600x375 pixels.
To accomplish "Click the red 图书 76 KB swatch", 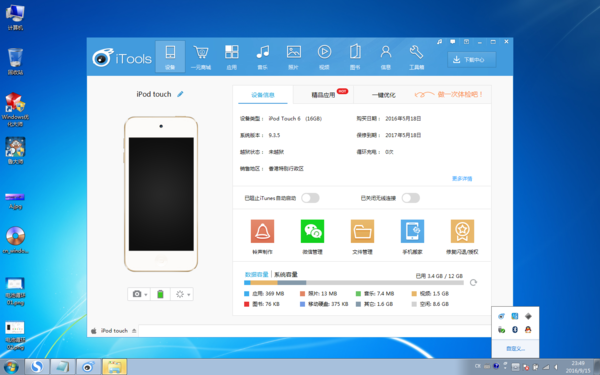I will [x=246, y=304].
